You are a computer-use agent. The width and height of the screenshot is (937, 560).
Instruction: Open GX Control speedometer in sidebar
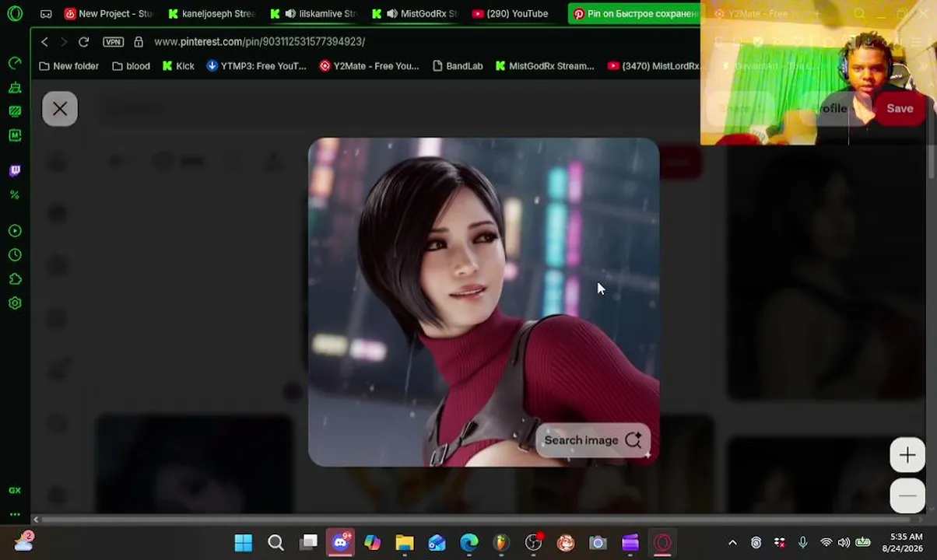point(15,62)
